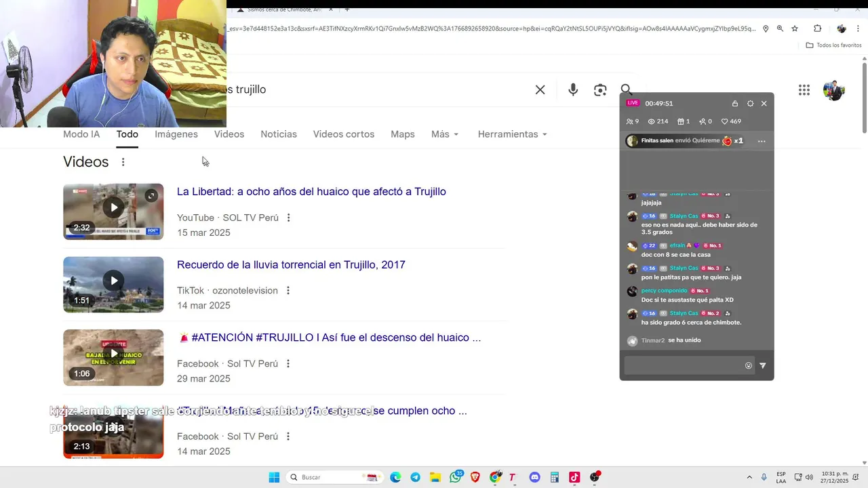Open the Google apps grid

pyautogui.click(x=804, y=89)
